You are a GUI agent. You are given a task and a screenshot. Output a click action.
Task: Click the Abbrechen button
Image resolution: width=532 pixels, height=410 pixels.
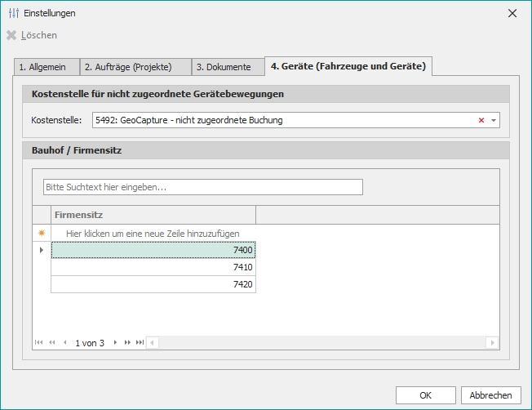pos(490,395)
